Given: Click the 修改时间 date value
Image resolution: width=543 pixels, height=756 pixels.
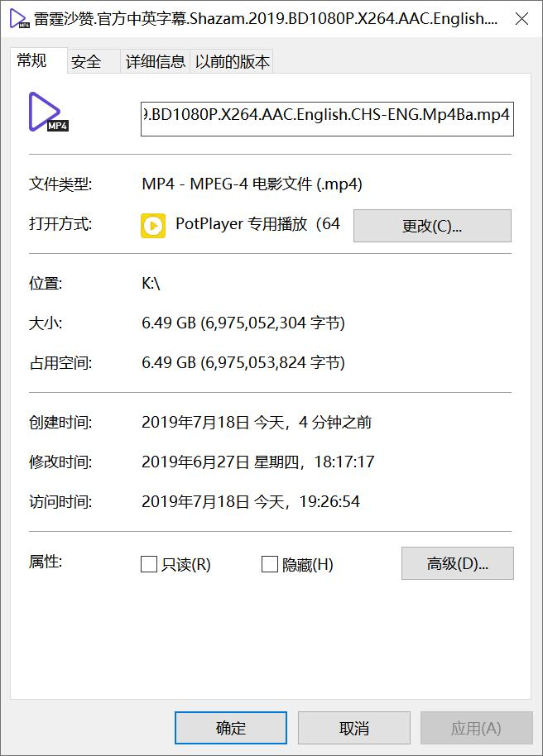Looking at the screenshot, I should click(x=257, y=462).
